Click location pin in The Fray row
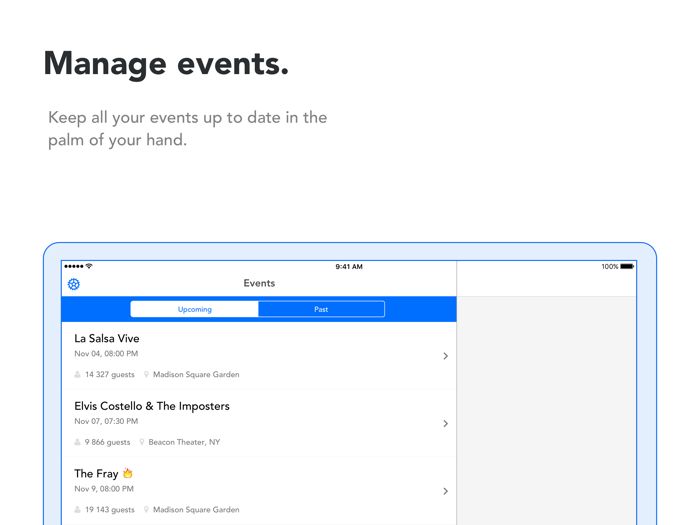The height and width of the screenshot is (525, 700). [146, 509]
